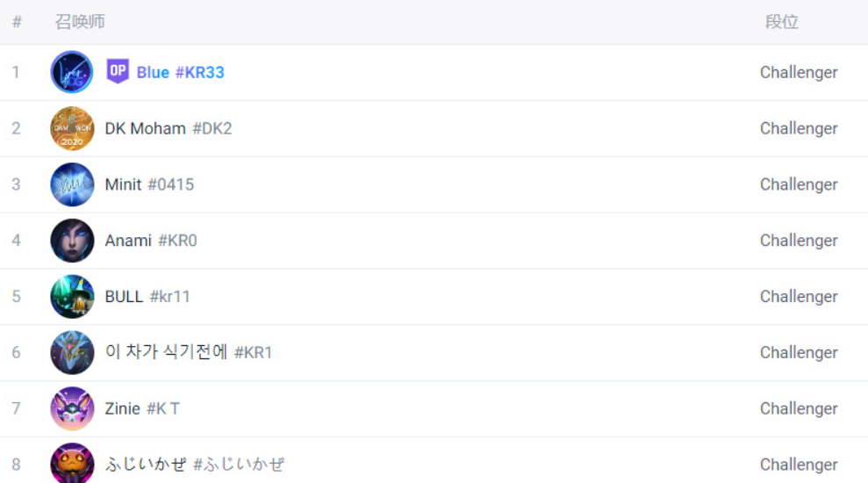Select Anami's dark-haired character avatar

(x=72, y=240)
